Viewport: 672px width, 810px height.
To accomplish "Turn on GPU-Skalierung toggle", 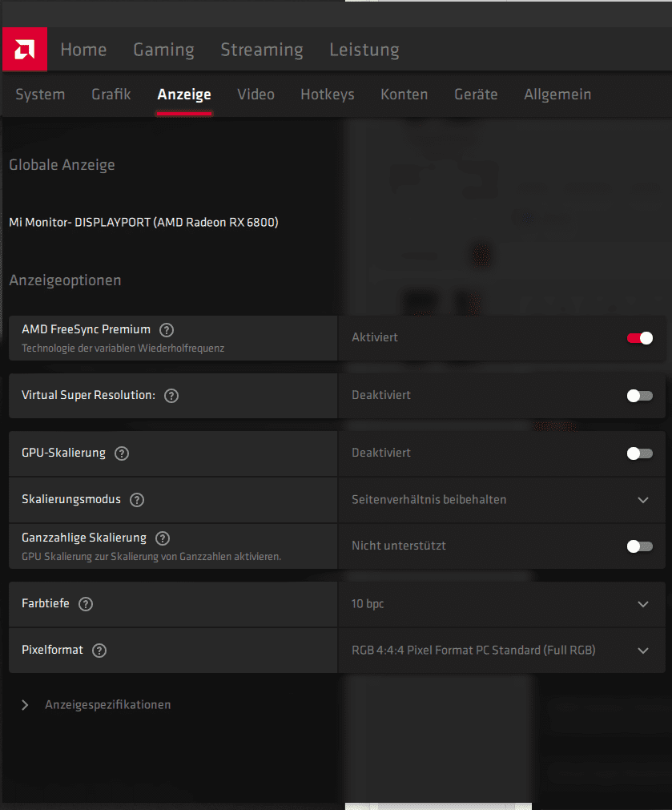I will pos(639,453).
